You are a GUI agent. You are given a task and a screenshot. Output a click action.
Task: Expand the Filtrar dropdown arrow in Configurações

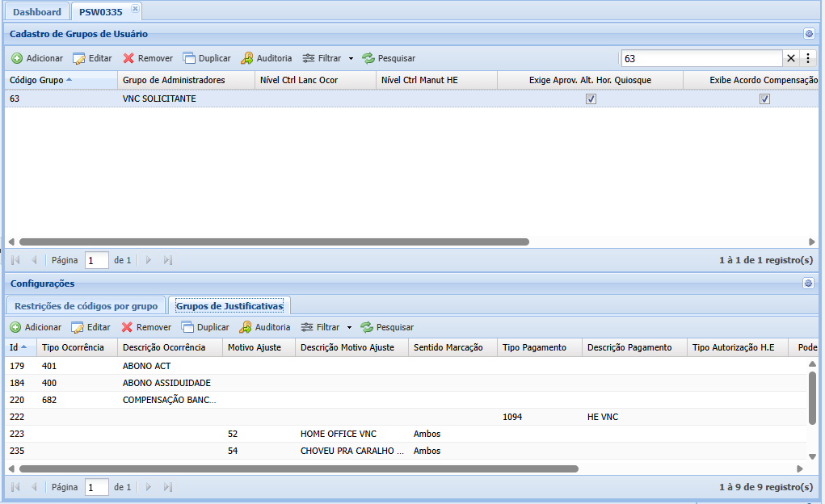click(349, 327)
